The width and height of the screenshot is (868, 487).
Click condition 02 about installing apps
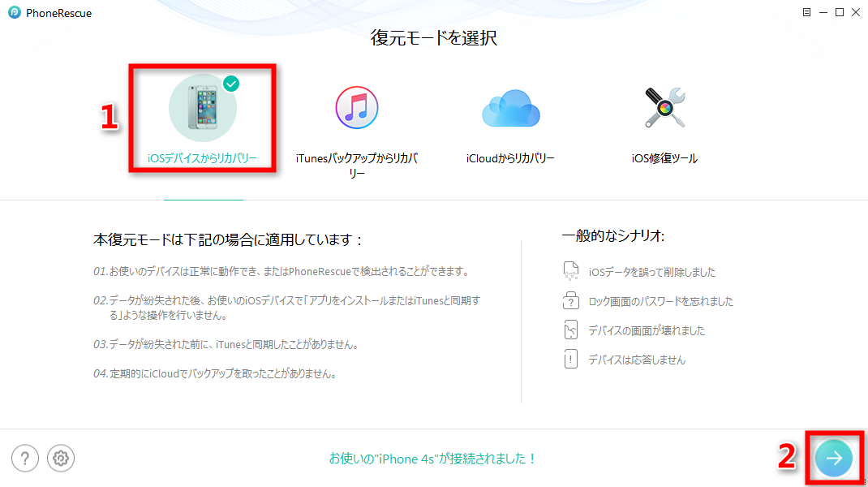pos(286,308)
